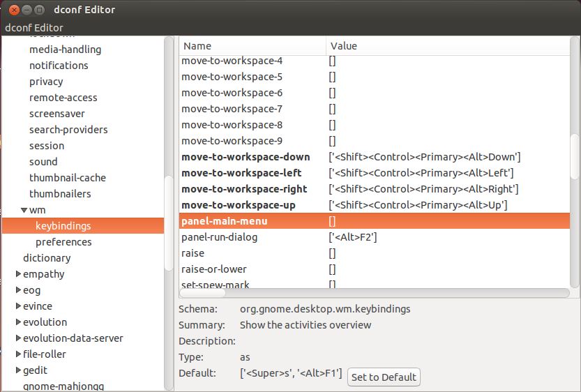Select preferences under wm

pos(63,242)
